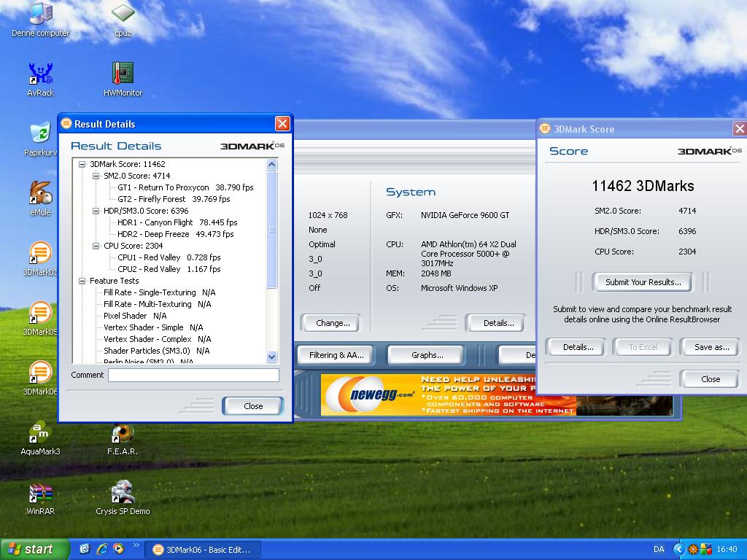Image resolution: width=747 pixels, height=560 pixels.
Task: Select CPU1 - Red Valley 0.728 fps row
Action: coord(169,257)
